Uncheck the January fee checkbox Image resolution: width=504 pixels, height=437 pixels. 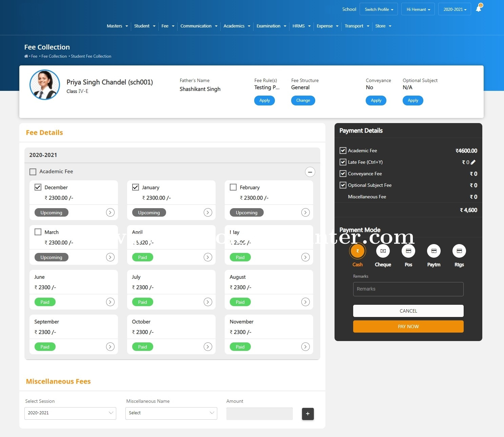point(136,187)
